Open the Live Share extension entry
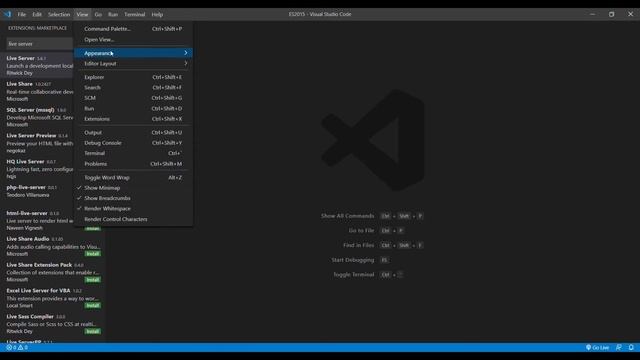 click(x=37, y=91)
